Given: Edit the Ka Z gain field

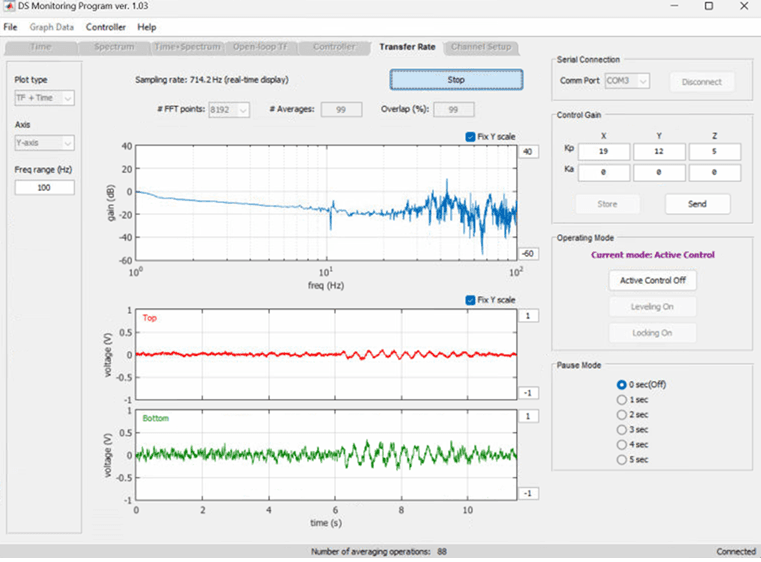Looking at the screenshot, I should coord(714,172).
